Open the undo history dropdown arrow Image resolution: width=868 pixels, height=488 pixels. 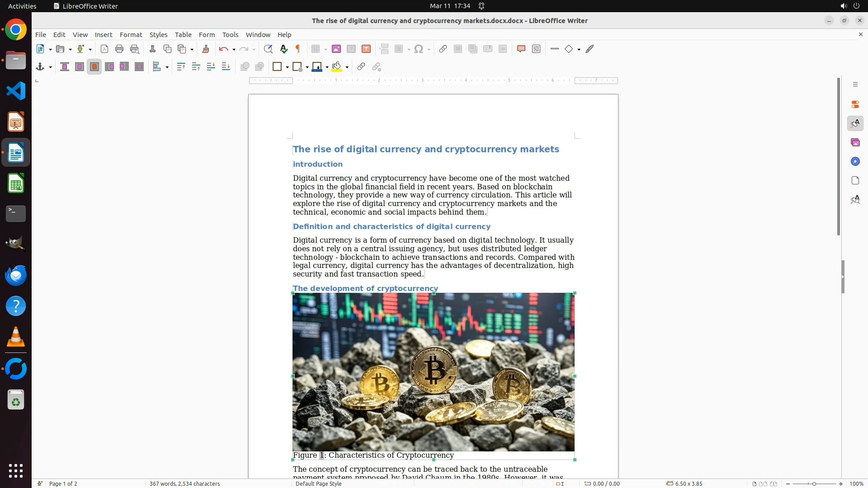click(234, 49)
